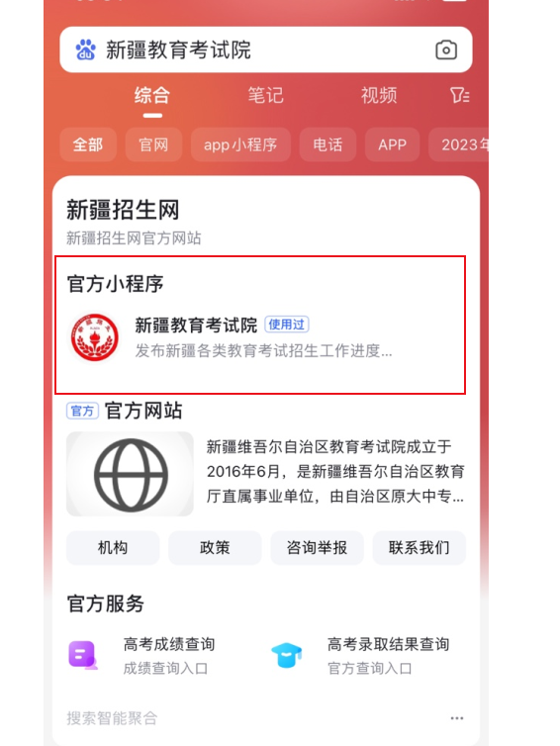The height and width of the screenshot is (746, 560).
Task: Tap the blue 官方 badge label
Action: click(82, 411)
